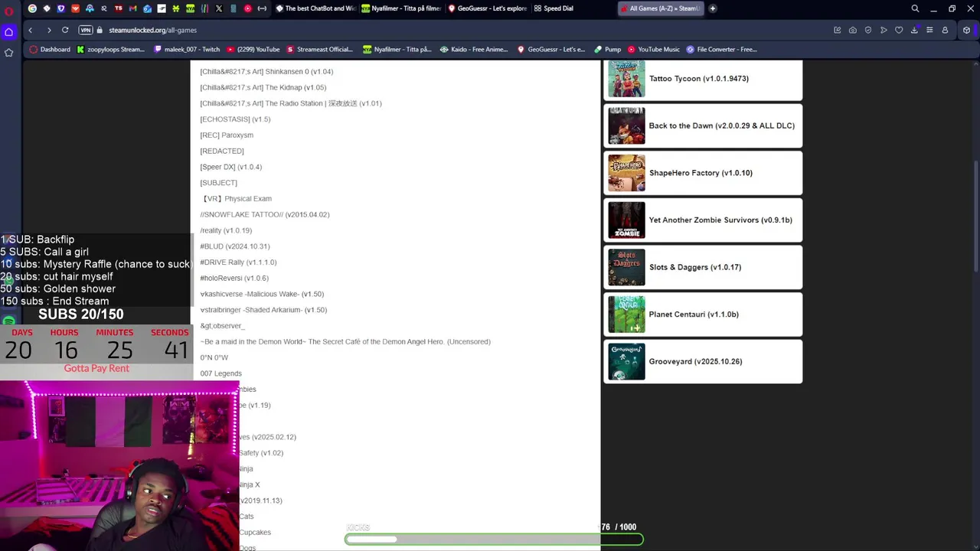Open the profile account icon
Image resolution: width=980 pixels, height=551 pixels.
click(945, 30)
